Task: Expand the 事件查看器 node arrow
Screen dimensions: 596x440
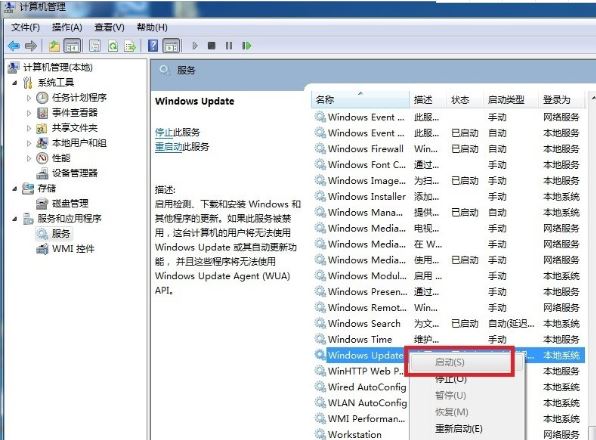Action: [x=29, y=113]
